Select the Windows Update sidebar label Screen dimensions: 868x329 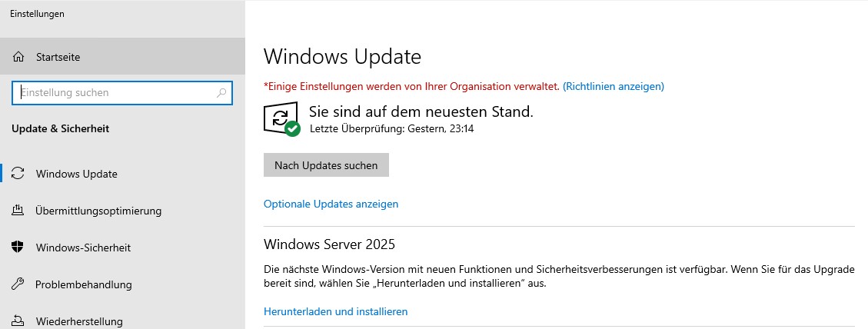coord(76,174)
